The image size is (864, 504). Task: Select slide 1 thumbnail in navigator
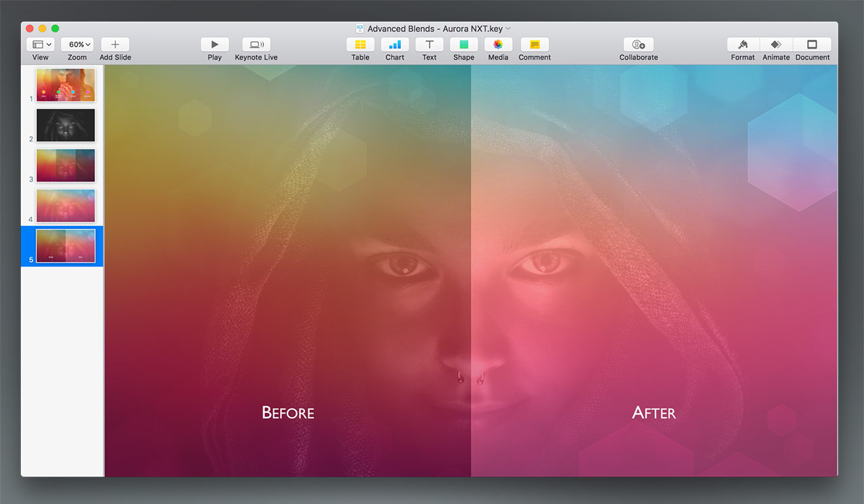pyautogui.click(x=65, y=85)
